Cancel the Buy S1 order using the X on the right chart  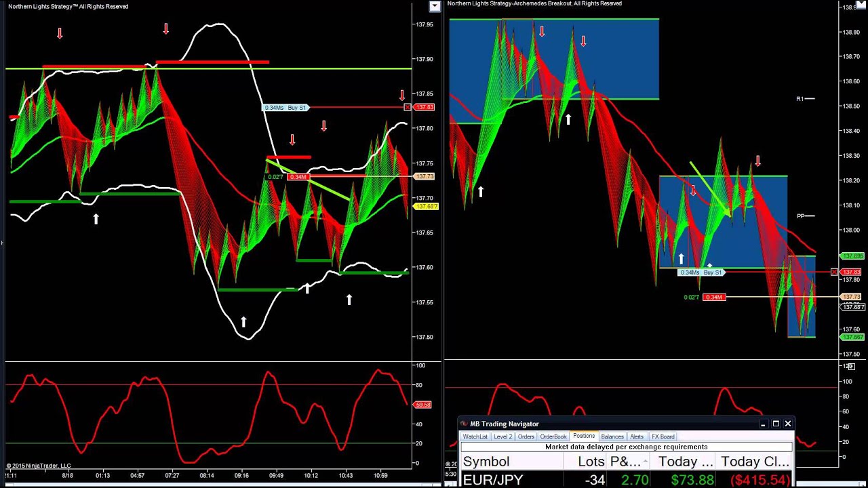834,272
